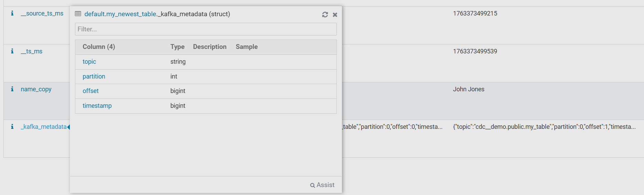Focus the Filter input field

(206, 29)
